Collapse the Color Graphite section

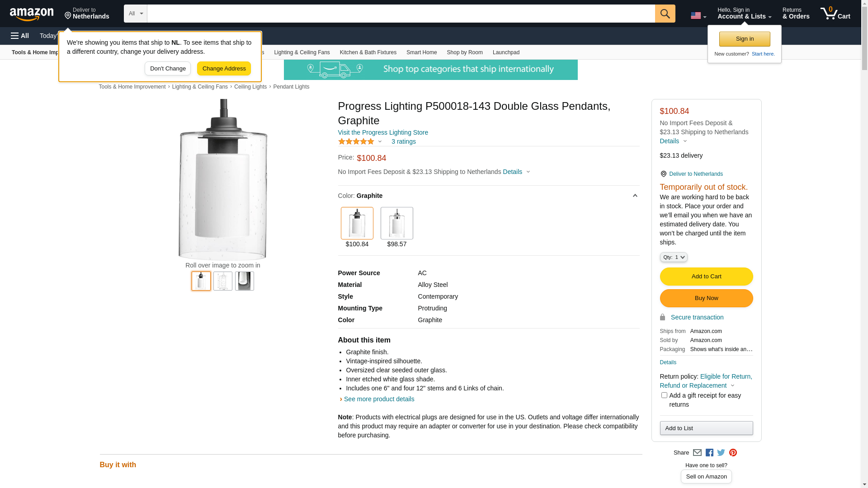pos(635,196)
